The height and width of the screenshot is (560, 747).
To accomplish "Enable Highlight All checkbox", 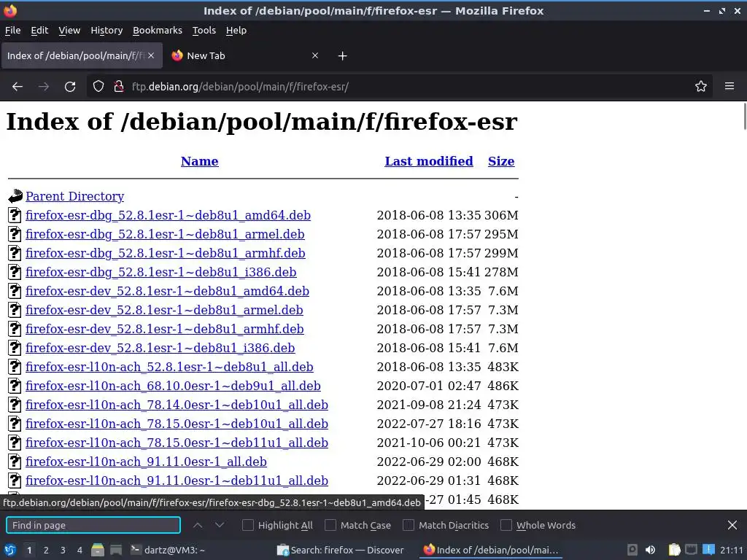I will pos(248,525).
